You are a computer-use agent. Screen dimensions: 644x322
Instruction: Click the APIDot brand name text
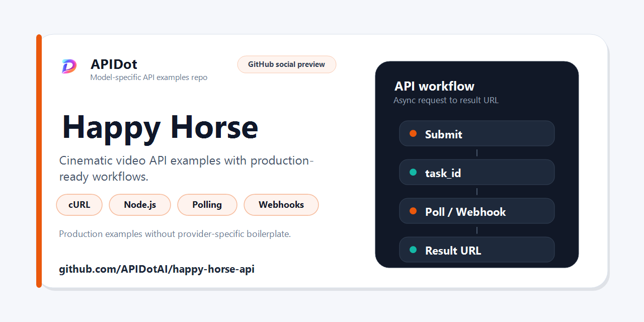[114, 64]
